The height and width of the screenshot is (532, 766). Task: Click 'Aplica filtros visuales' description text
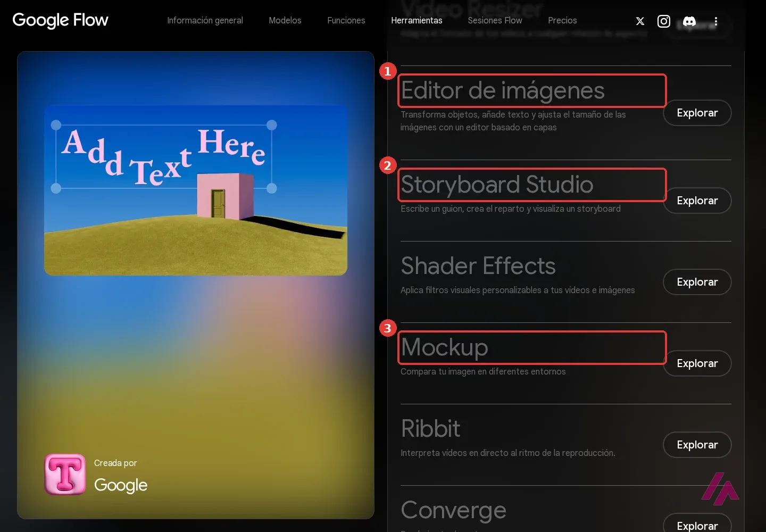click(518, 290)
